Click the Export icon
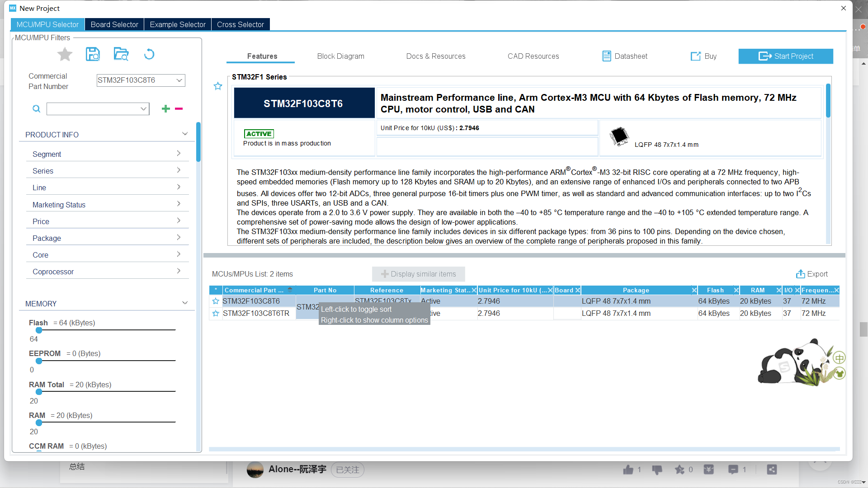868x488 pixels. click(800, 274)
